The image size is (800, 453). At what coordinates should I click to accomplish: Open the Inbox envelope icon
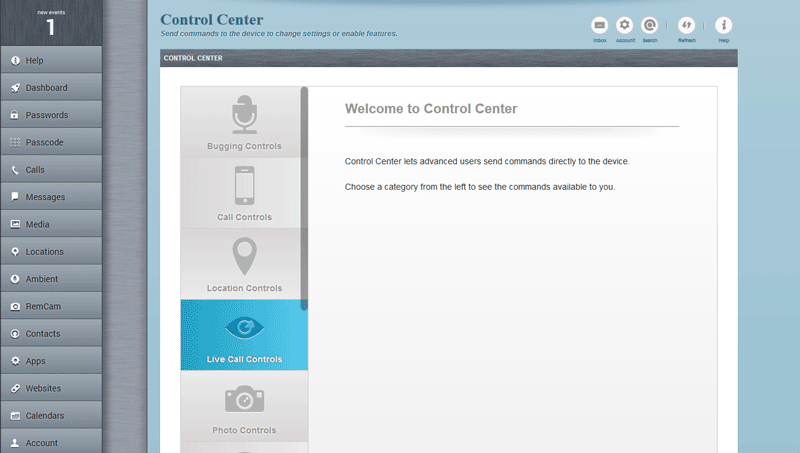(x=599, y=25)
